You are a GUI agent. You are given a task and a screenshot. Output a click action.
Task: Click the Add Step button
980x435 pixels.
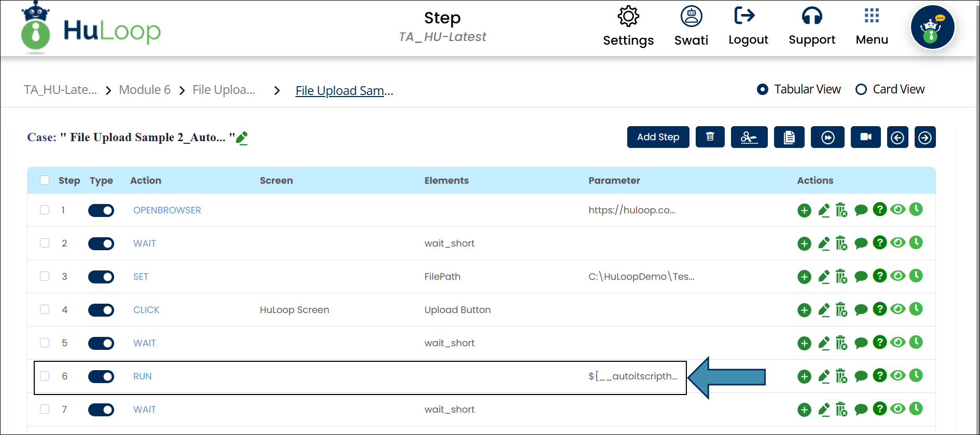coord(658,137)
